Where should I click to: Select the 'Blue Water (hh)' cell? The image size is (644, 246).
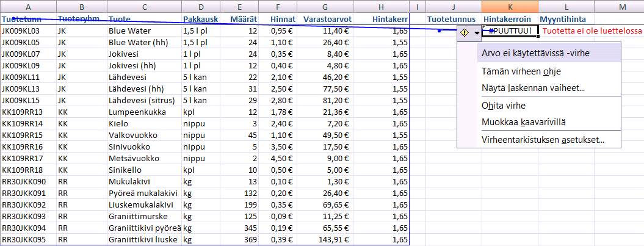pyautogui.click(x=145, y=42)
